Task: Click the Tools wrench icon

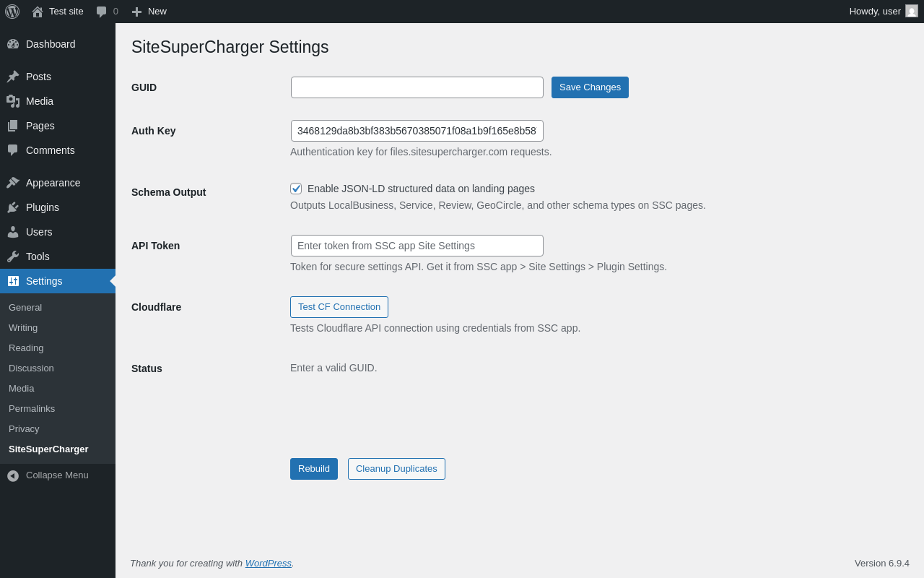Action: tap(13, 256)
